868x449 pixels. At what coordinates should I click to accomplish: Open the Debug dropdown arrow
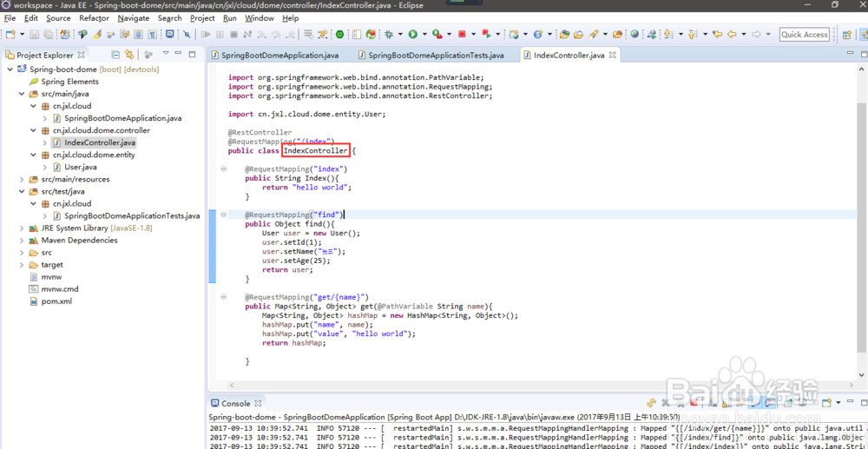[x=400, y=35]
